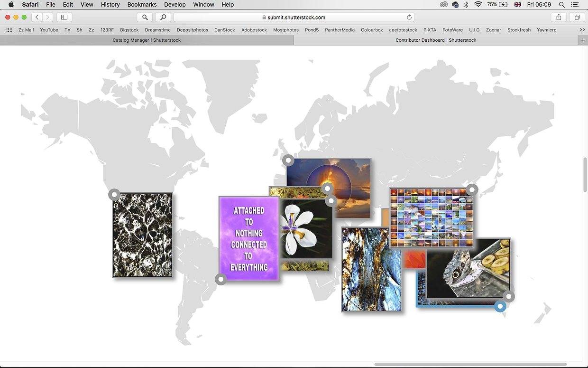Open the tab overview icon
588x368 pixels.
point(577,17)
